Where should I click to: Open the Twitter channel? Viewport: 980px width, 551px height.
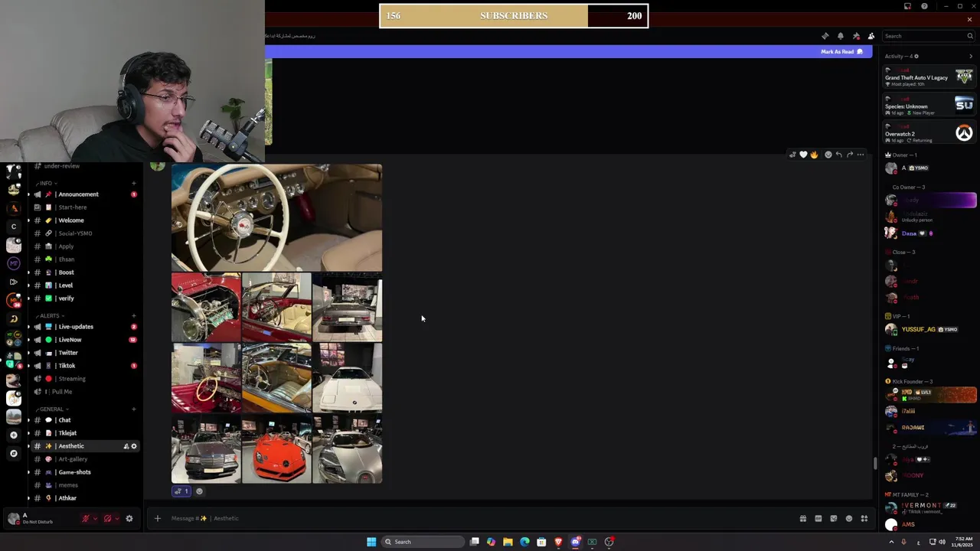click(84, 353)
